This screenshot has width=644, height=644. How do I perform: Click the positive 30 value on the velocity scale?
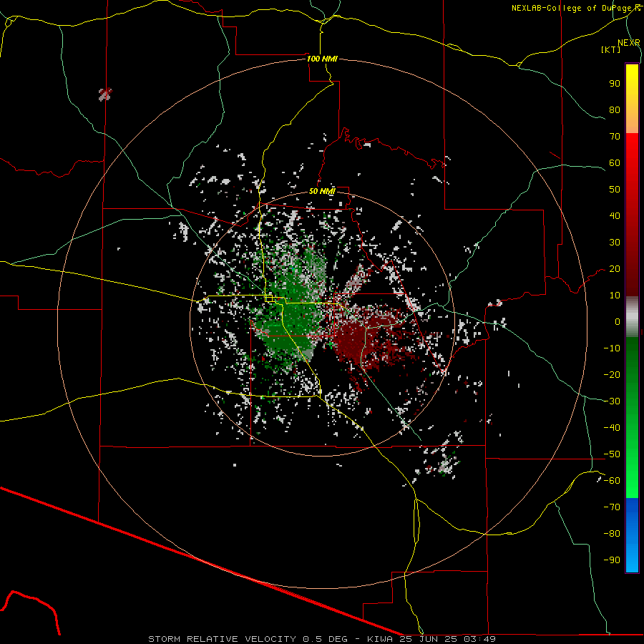[615, 243]
